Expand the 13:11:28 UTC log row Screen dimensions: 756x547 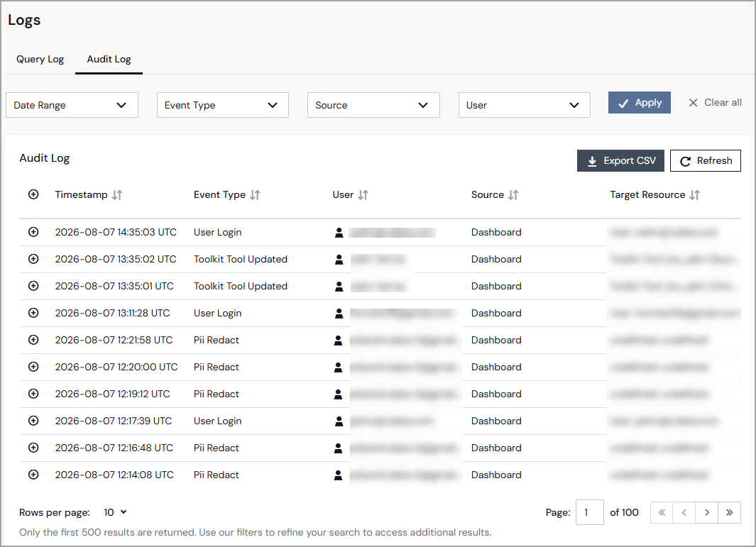[33, 313]
